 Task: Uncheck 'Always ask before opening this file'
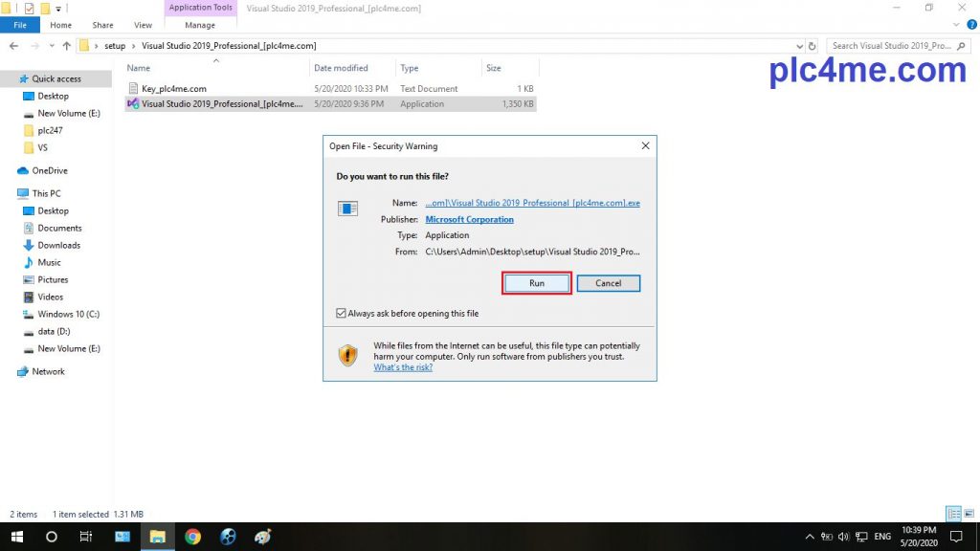click(342, 314)
